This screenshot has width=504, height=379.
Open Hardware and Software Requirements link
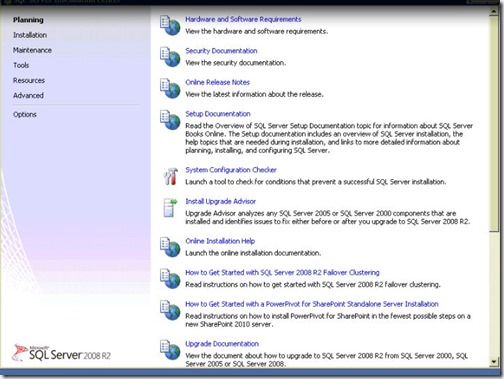[x=243, y=19]
